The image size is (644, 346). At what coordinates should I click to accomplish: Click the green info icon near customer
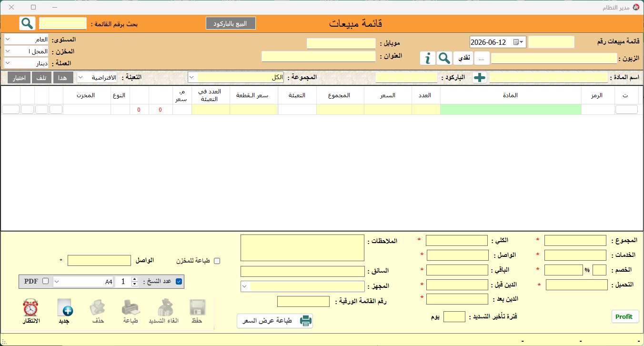click(428, 58)
